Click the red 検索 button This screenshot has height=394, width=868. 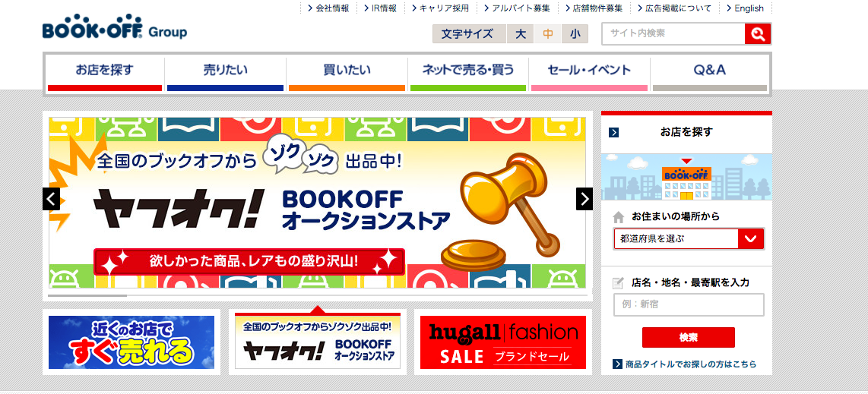pos(688,337)
